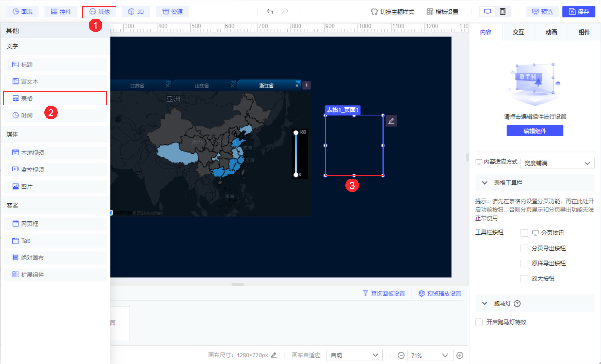
Task: Click the undo arrow icon
Action: point(270,12)
